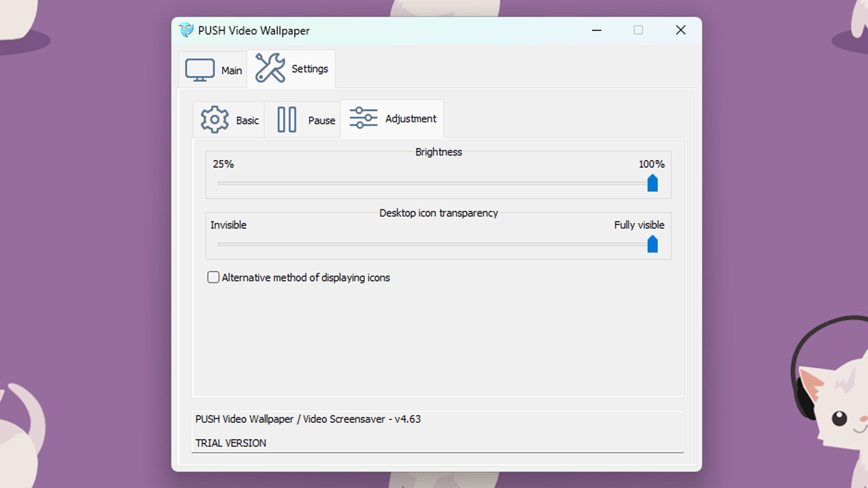868x488 pixels.
Task: Click the 'Invisible' label
Action: (x=229, y=225)
